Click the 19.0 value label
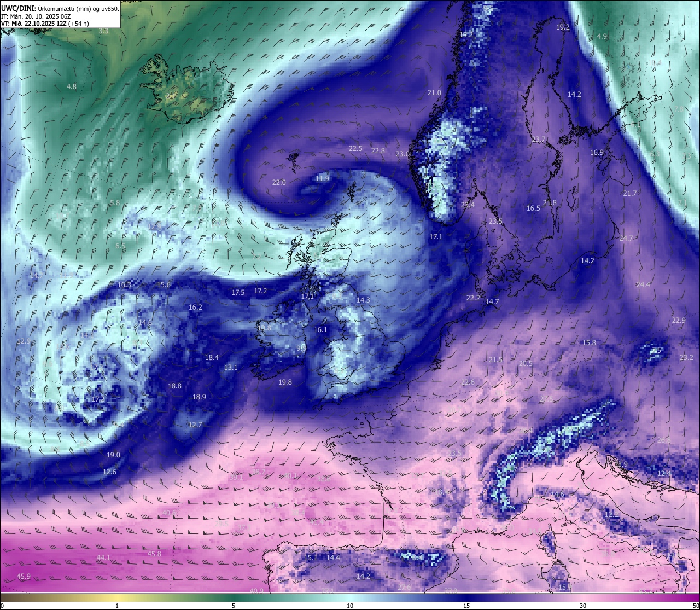 113,455
